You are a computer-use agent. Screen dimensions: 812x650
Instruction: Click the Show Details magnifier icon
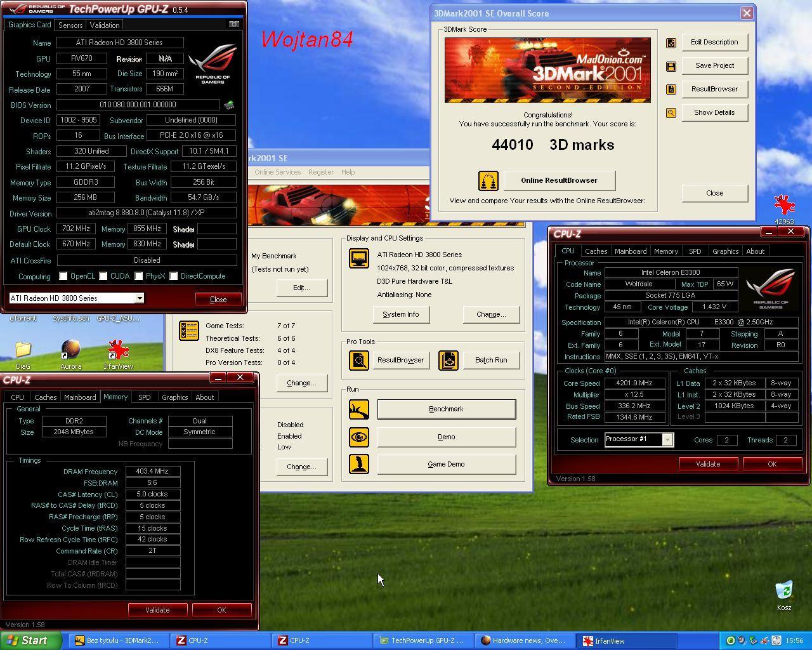pyautogui.click(x=671, y=113)
